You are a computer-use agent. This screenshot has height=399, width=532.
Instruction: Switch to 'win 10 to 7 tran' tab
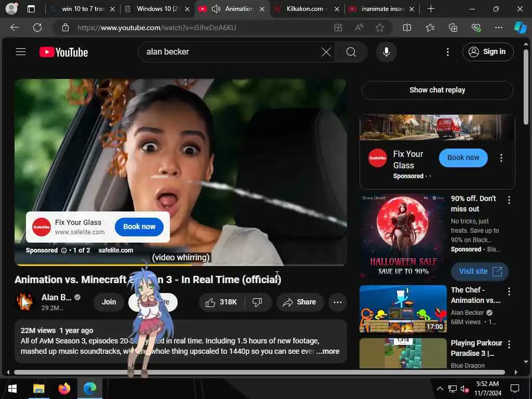[82, 9]
